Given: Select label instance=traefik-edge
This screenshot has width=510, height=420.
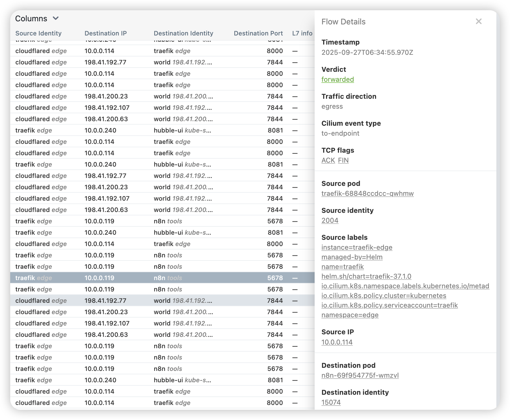Looking at the screenshot, I should (357, 247).
